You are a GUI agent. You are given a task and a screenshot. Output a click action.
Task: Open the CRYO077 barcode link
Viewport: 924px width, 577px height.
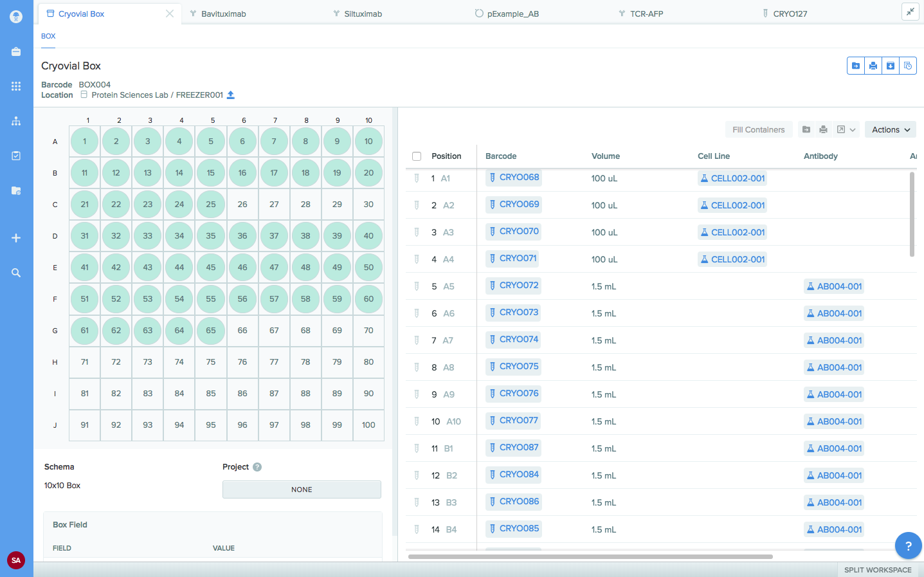[513, 421]
